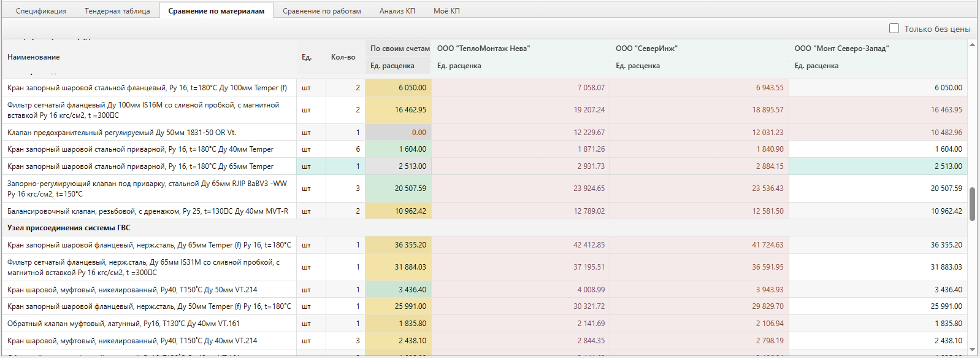Click the Монт Северо-Запад price 31 883.03
Screen dimensions: 980x358
(878, 267)
